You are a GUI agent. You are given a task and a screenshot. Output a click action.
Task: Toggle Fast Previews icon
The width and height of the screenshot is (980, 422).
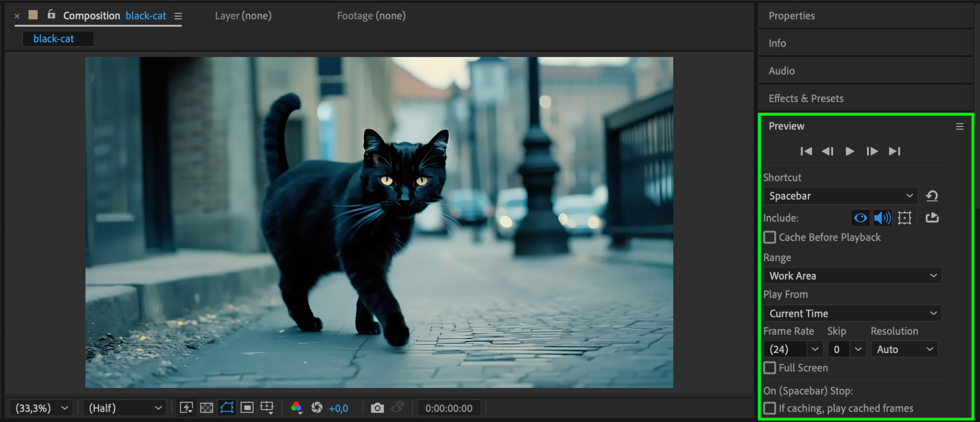186,408
